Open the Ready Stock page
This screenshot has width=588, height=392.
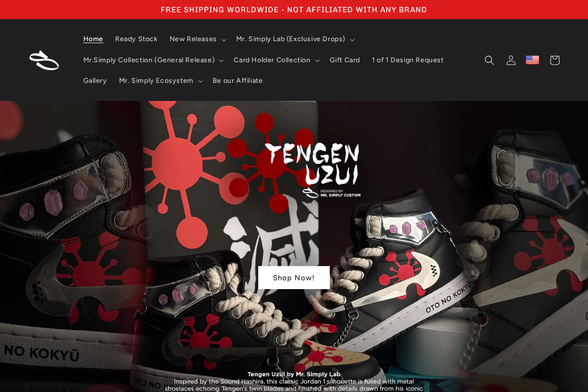point(136,39)
